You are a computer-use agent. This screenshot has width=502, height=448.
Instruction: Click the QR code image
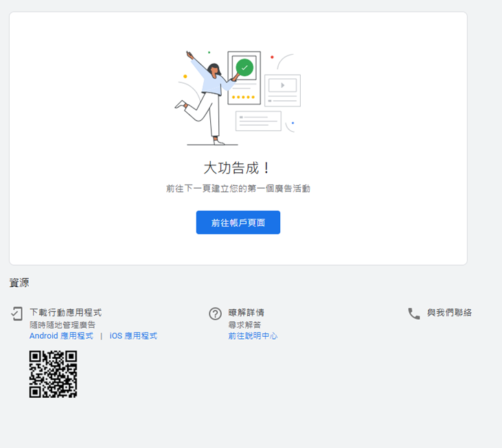tap(53, 374)
